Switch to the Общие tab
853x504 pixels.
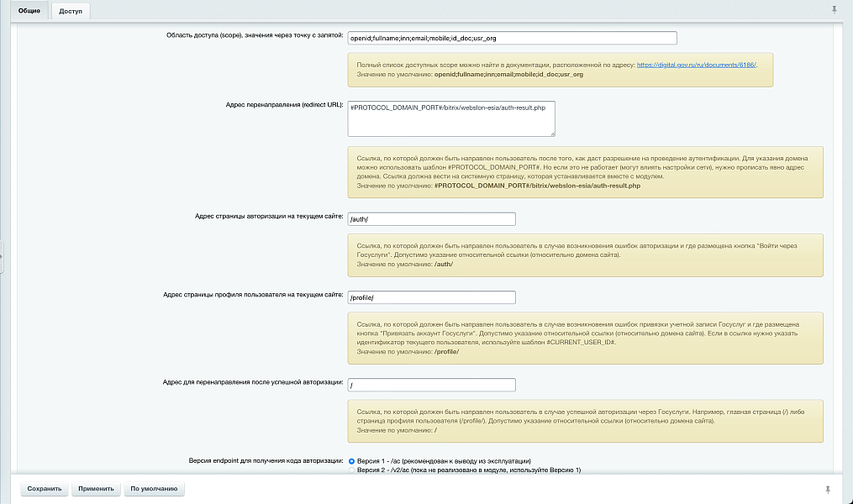(x=29, y=11)
